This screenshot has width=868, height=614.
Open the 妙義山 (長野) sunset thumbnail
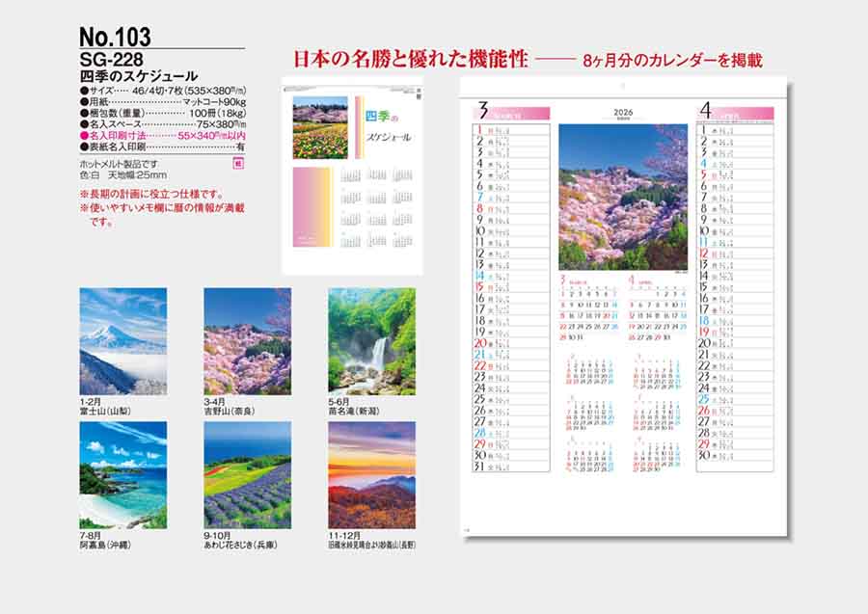click(371, 475)
